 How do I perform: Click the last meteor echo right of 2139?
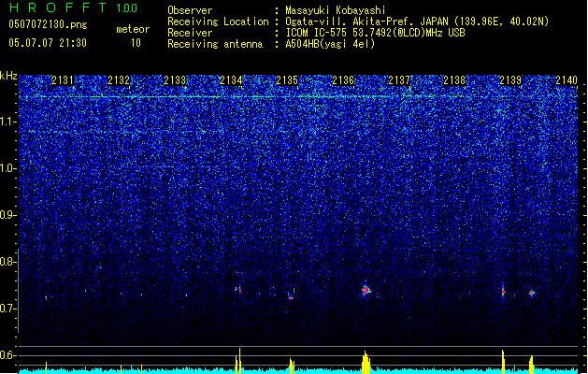point(531,293)
